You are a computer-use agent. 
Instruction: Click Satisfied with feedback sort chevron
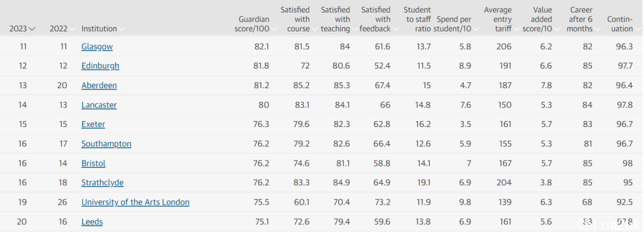[x=395, y=29]
